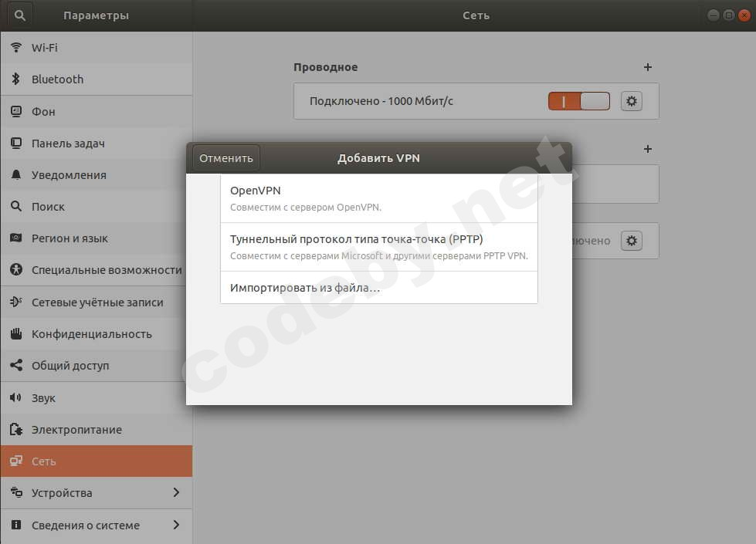The image size is (756, 544).
Task: Click the Конфиденциальность hand icon
Action: (x=16, y=333)
